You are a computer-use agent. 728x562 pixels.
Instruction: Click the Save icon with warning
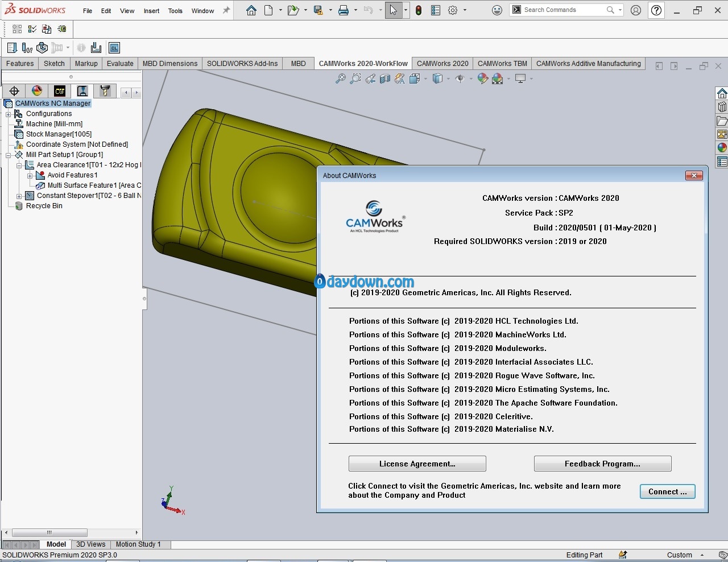click(318, 10)
